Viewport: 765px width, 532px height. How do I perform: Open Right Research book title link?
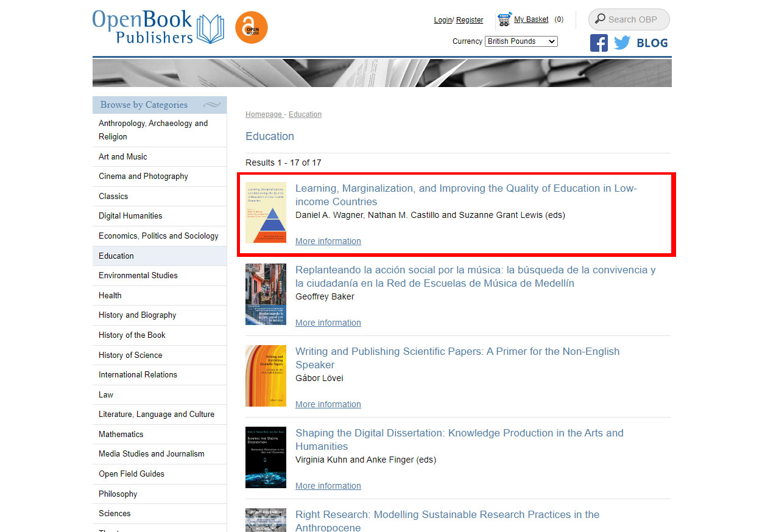click(x=448, y=520)
